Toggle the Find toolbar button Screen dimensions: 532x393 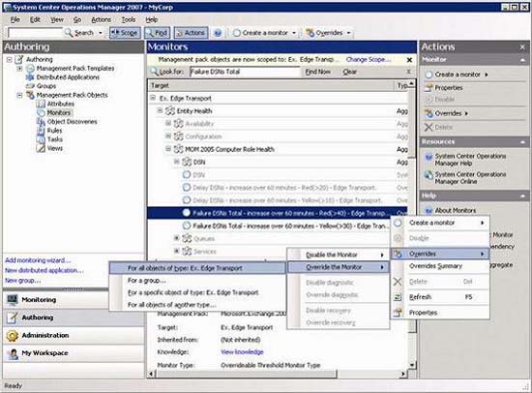pos(157,33)
